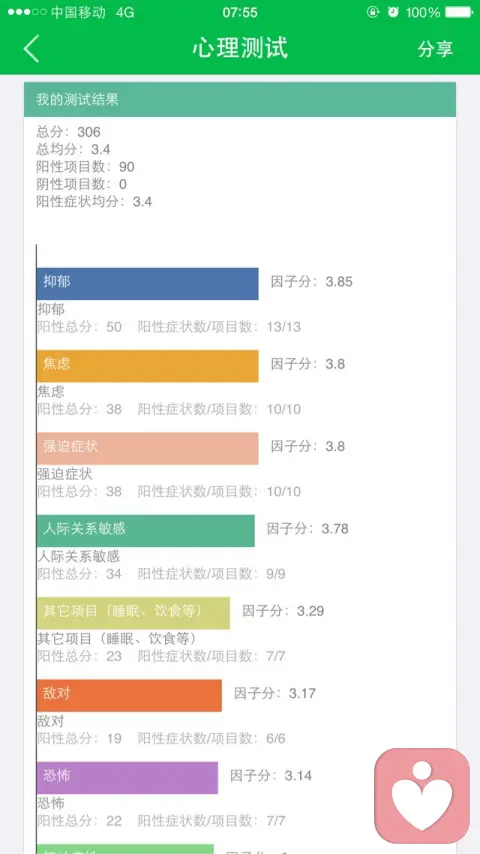Select the blue 抑郁 bar
The width and height of the screenshot is (480, 854).
pyautogui.click(x=148, y=284)
